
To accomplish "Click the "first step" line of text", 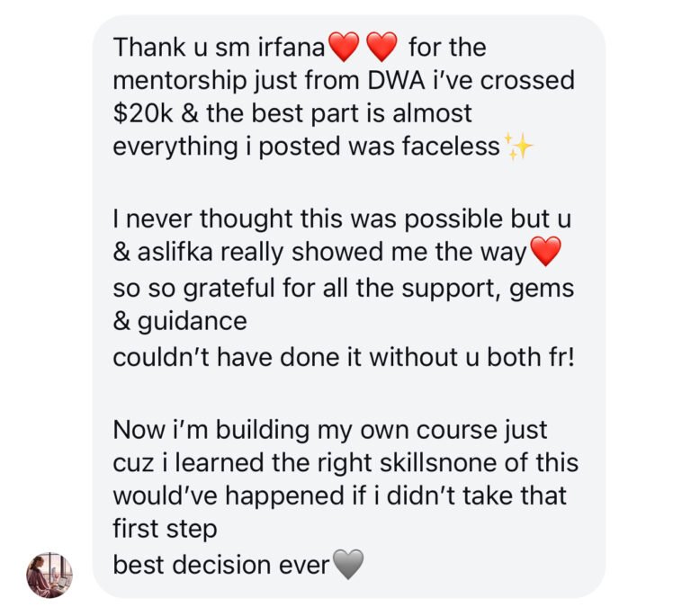I will pyautogui.click(x=165, y=530).
